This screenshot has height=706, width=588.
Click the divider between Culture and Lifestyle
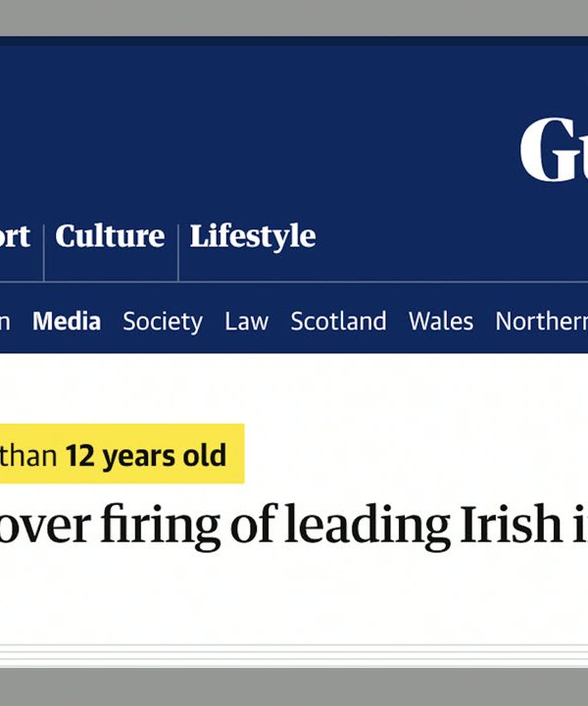pos(177,252)
